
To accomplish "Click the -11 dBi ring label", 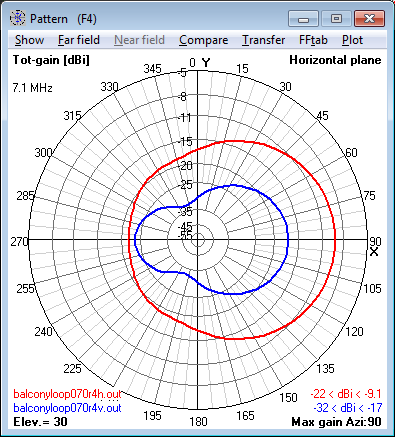I will click(x=184, y=117).
